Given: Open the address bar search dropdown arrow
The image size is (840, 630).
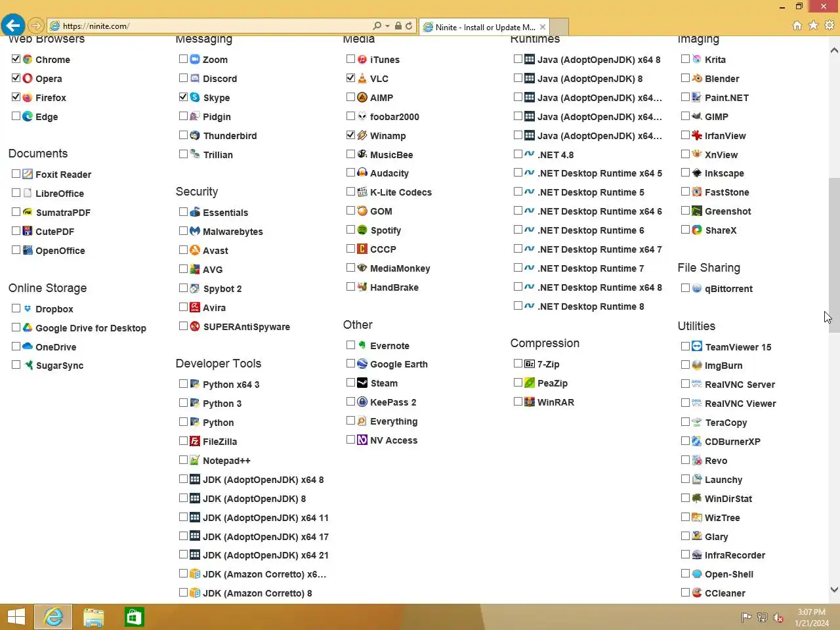Looking at the screenshot, I should point(387,26).
